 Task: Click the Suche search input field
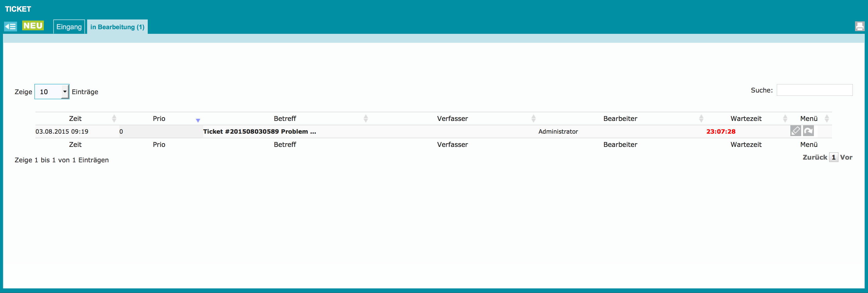coord(814,90)
